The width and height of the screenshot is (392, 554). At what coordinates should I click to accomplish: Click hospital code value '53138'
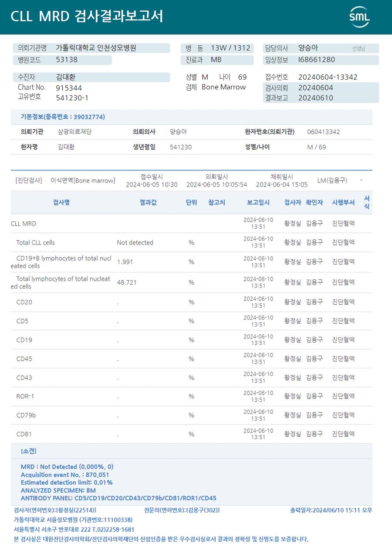(x=67, y=60)
